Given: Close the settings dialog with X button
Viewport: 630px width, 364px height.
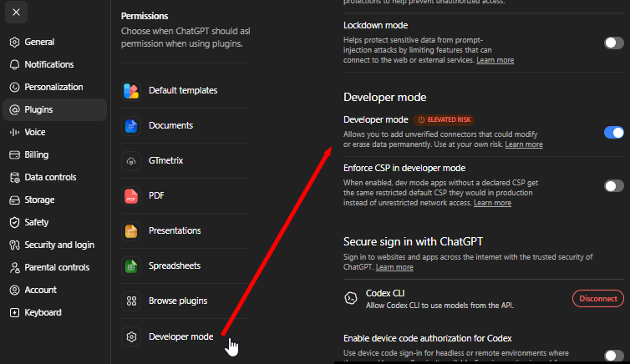Looking at the screenshot, I should [16, 12].
